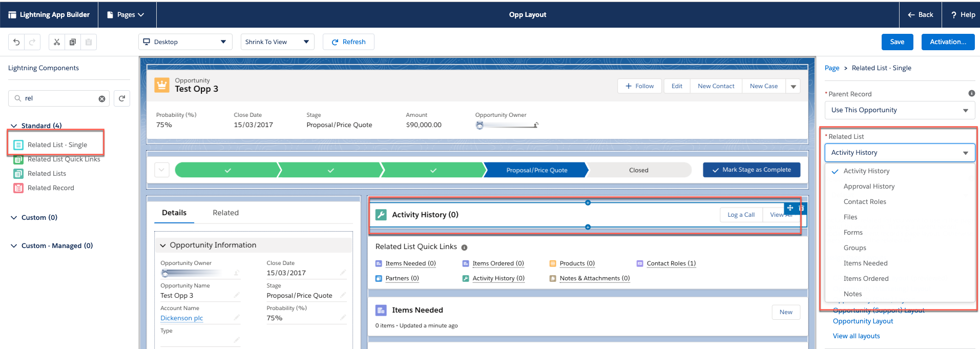Open the Shrink To View dropdown
The width and height of the screenshot is (980, 349).
coord(277,42)
